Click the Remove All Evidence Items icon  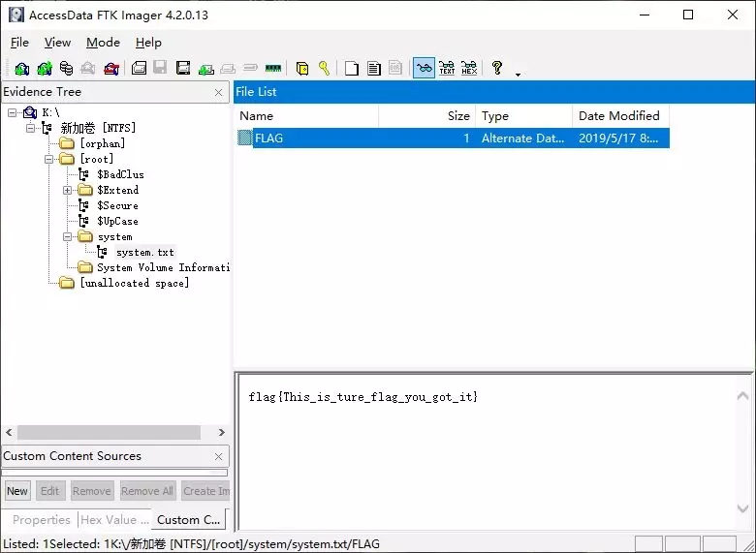coord(110,69)
